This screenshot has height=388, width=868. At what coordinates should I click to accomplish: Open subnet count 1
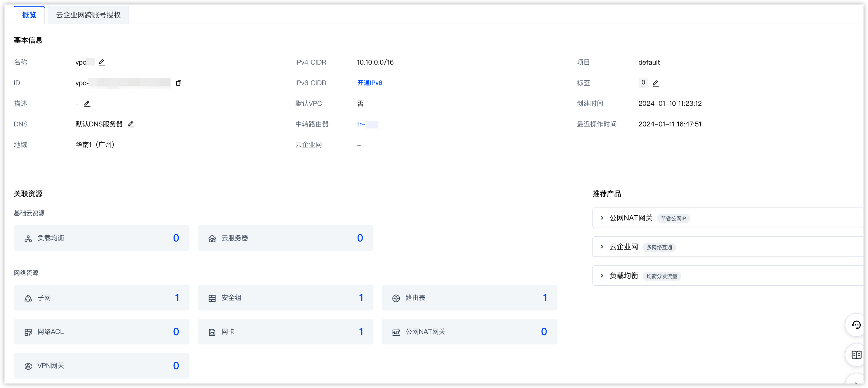coord(177,298)
